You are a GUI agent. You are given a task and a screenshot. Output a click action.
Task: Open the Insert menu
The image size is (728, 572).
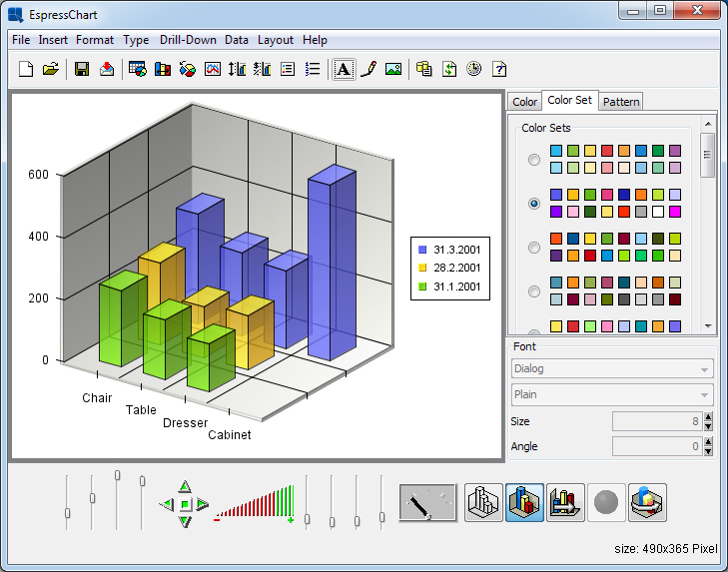(x=53, y=40)
